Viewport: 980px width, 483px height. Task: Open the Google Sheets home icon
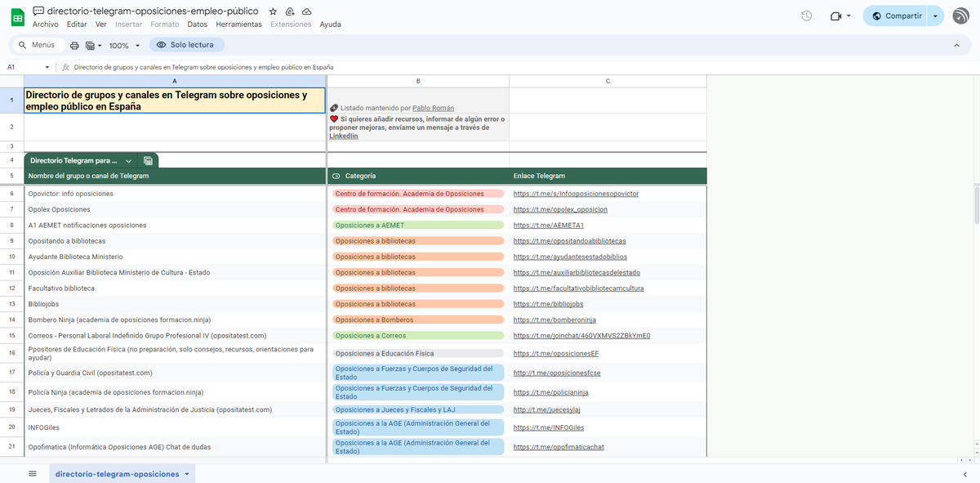pyautogui.click(x=17, y=17)
